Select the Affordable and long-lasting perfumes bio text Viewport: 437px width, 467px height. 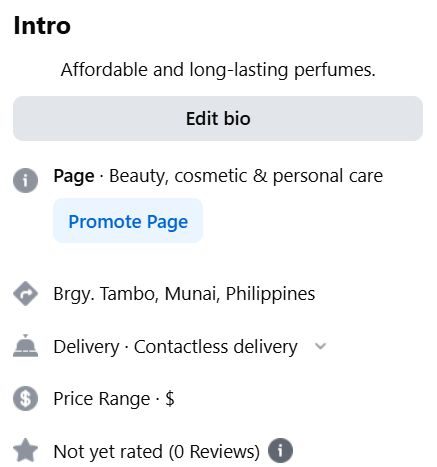pyautogui.click(x=218, y=70)
